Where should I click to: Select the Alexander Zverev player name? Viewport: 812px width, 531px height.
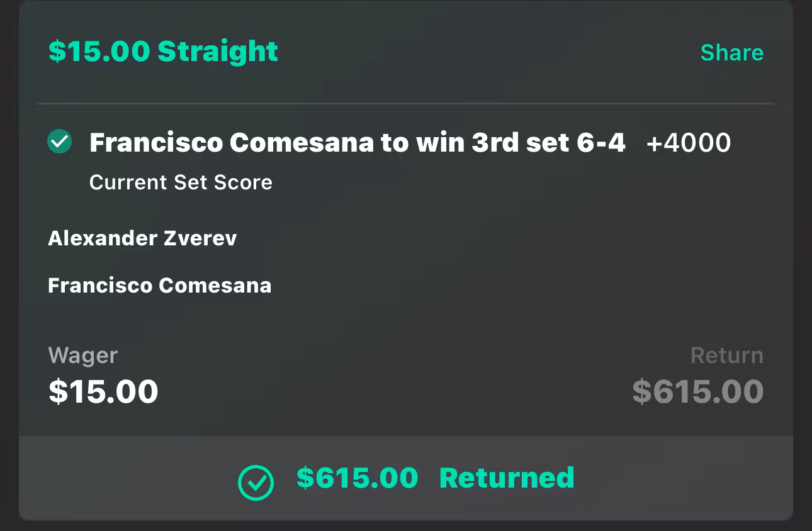coord(142,238)
